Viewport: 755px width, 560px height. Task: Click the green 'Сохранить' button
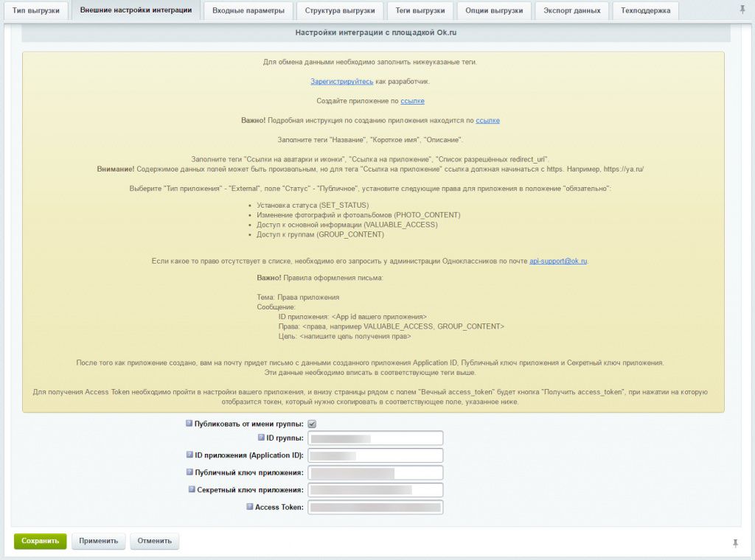click(x=40, y=542)
